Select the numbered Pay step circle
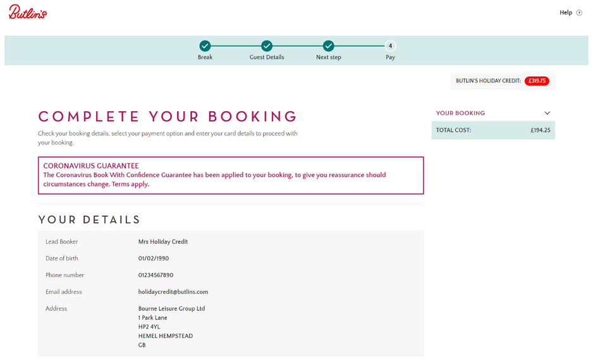Screen dimensions: 593x364 click(x=390, y=46)
